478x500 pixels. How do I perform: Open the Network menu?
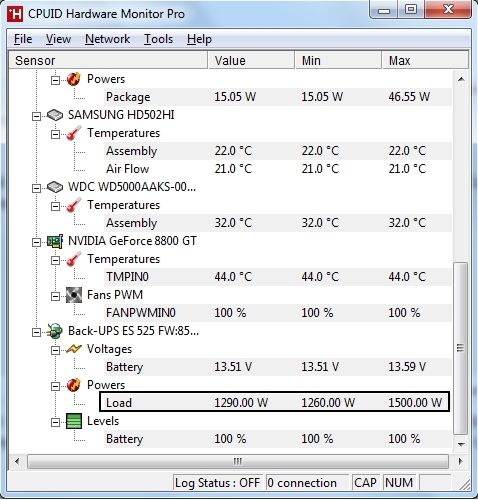click(107, 39)
